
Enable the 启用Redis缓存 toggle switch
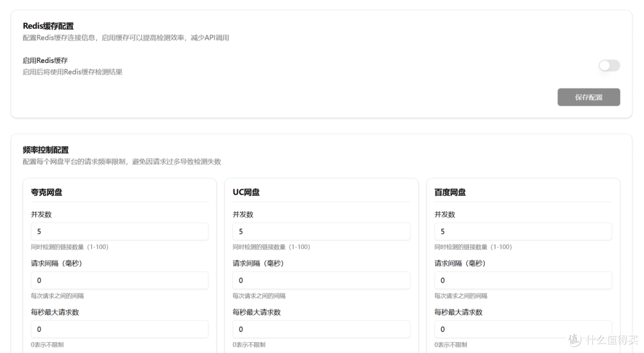point(609,66)
